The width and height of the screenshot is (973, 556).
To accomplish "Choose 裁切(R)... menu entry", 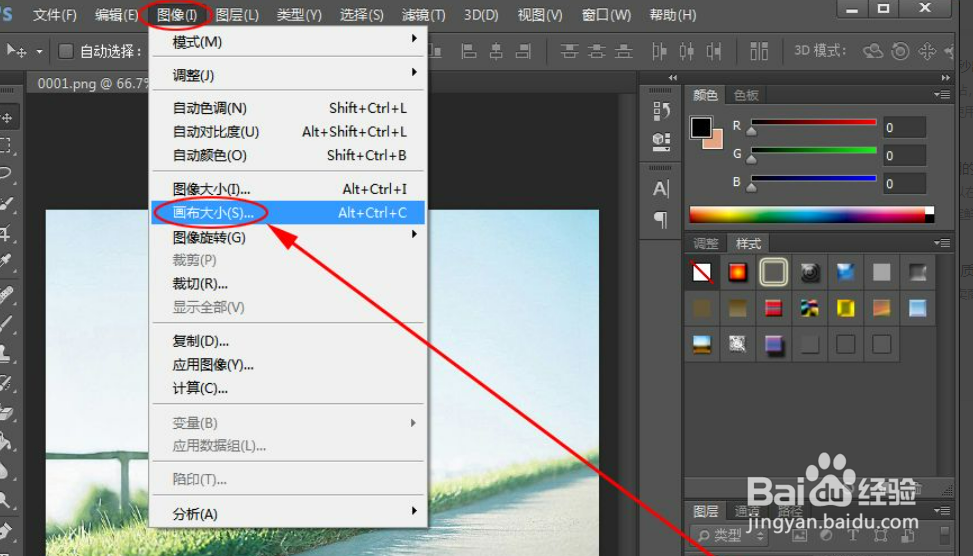I will click(x=288, y=284).
